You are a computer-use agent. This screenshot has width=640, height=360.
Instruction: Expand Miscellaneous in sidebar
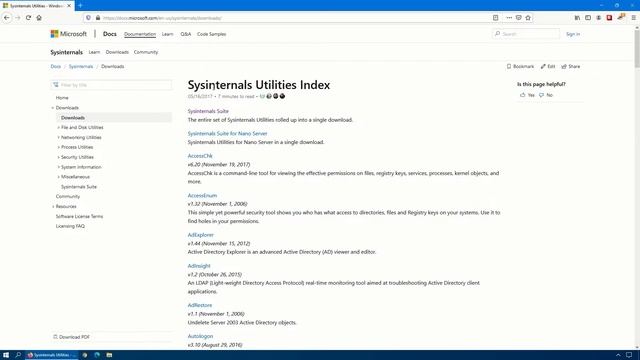[58, 177]
